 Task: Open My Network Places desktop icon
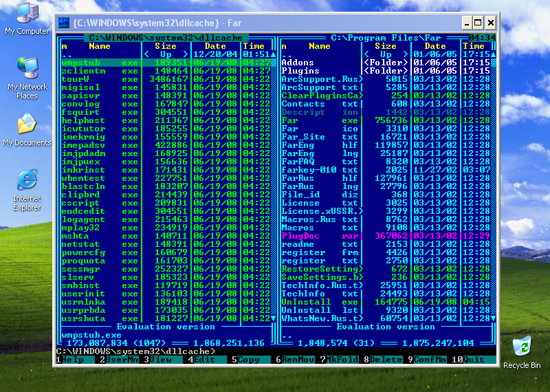pos(27,78)
